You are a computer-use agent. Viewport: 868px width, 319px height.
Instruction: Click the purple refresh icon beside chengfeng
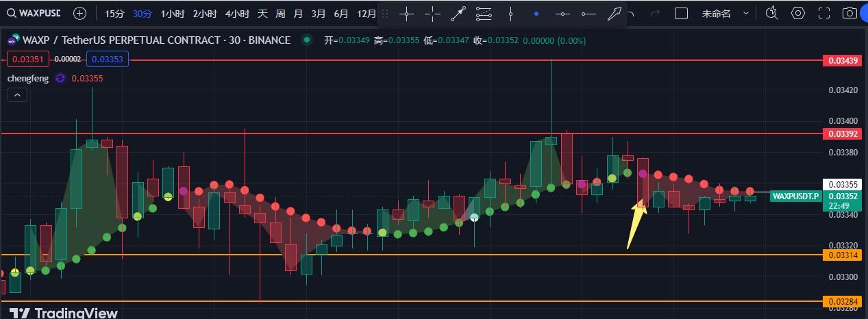(x=60, y=78)
